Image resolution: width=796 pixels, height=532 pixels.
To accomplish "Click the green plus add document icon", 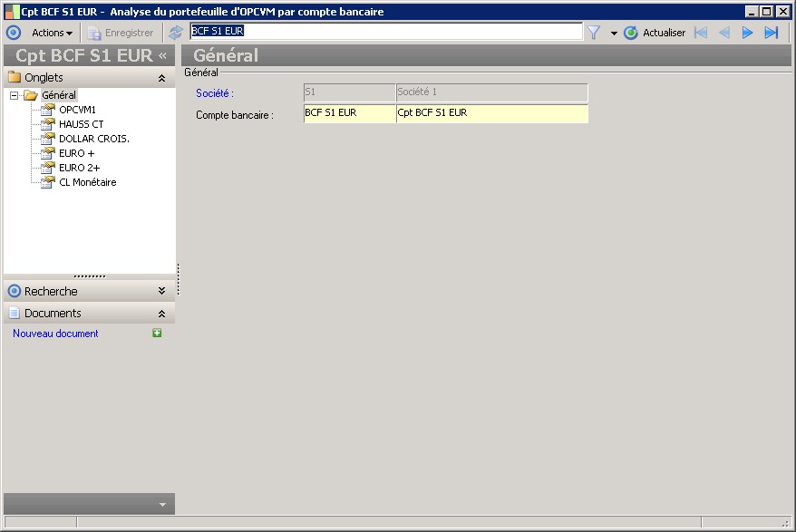I will 158,333.
